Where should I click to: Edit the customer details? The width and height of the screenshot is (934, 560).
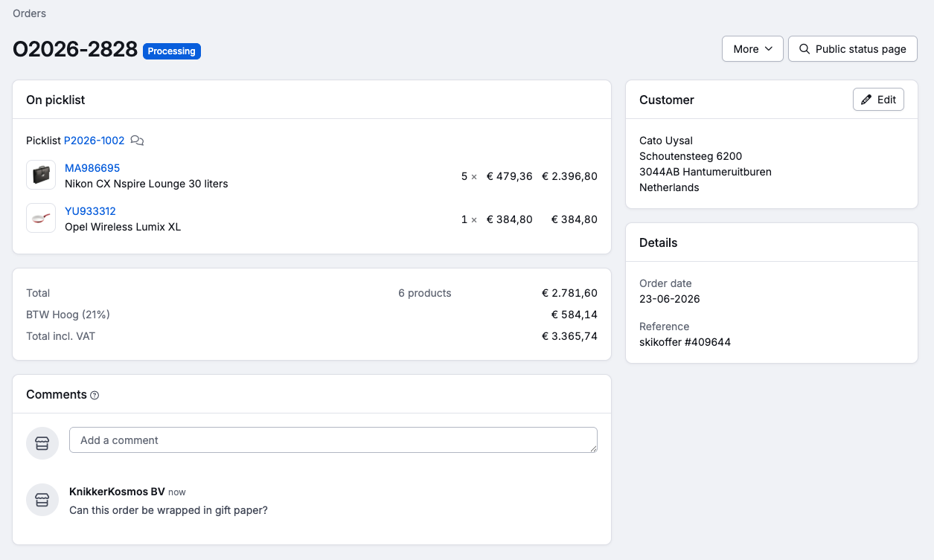tap(878, 100)
